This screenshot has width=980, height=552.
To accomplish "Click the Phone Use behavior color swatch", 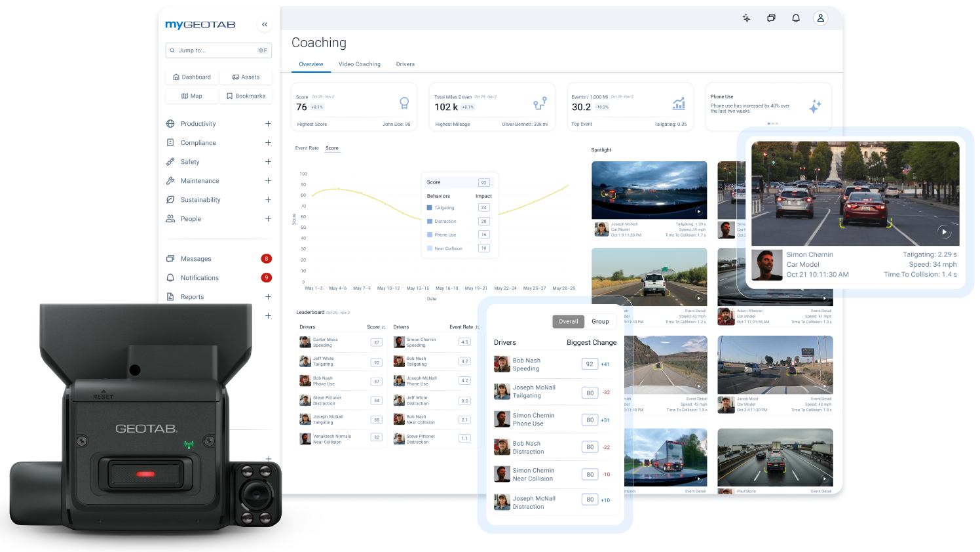I will click(x=430, y=235).
